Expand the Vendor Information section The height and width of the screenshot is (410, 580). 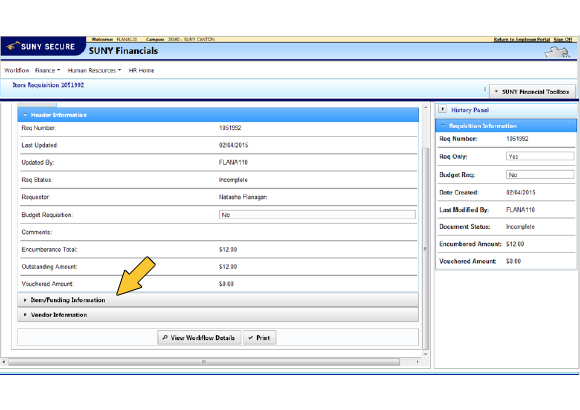[218, 315]
